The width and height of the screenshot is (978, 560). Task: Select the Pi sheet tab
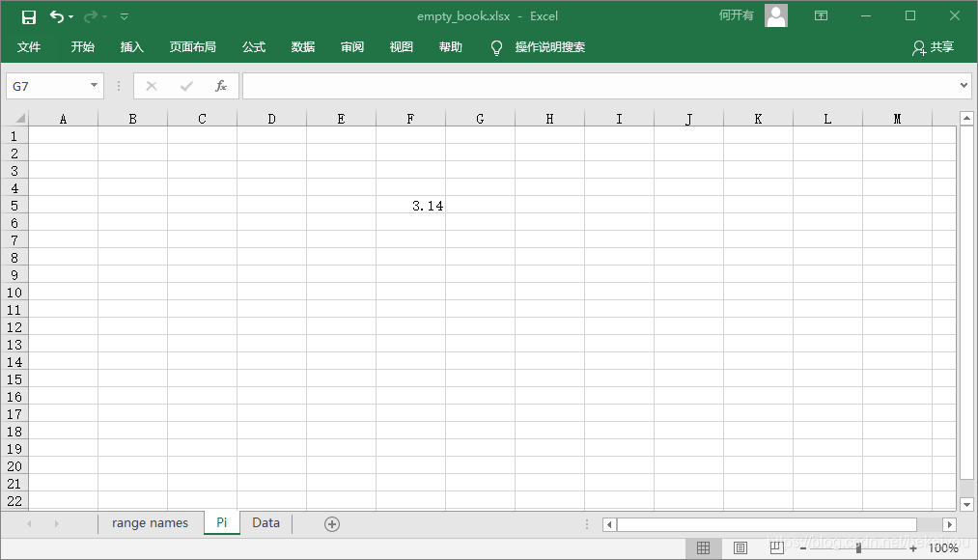222,522
